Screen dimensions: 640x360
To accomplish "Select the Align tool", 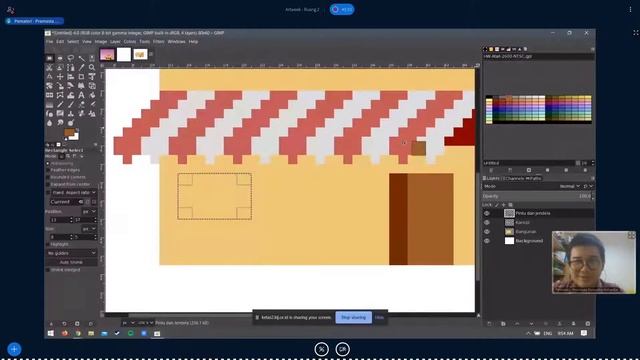I will (71, 76).
